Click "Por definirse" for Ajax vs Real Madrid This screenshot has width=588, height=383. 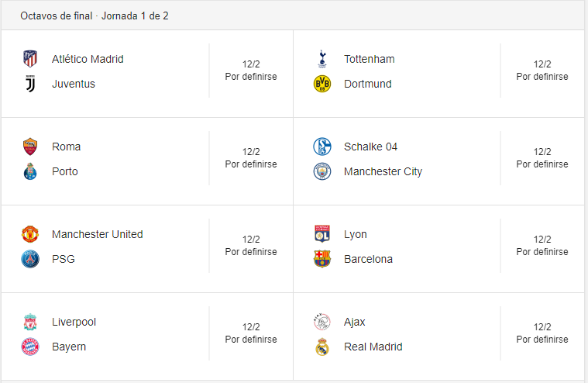point(542,340)
